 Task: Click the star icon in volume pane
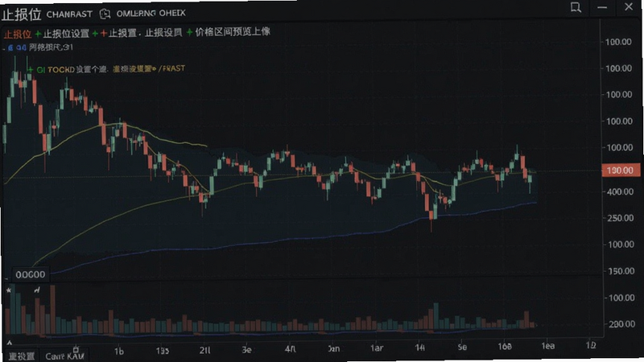click(9, 290)
